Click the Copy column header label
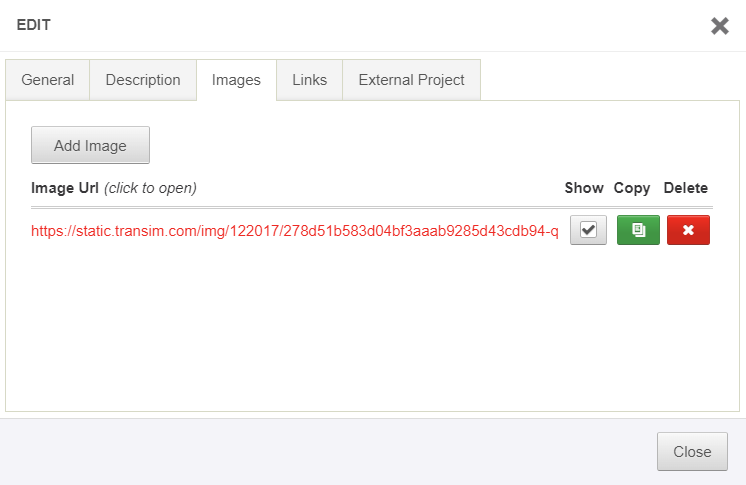746x485 pixels. pyautogui.click(x=632, y=188)
